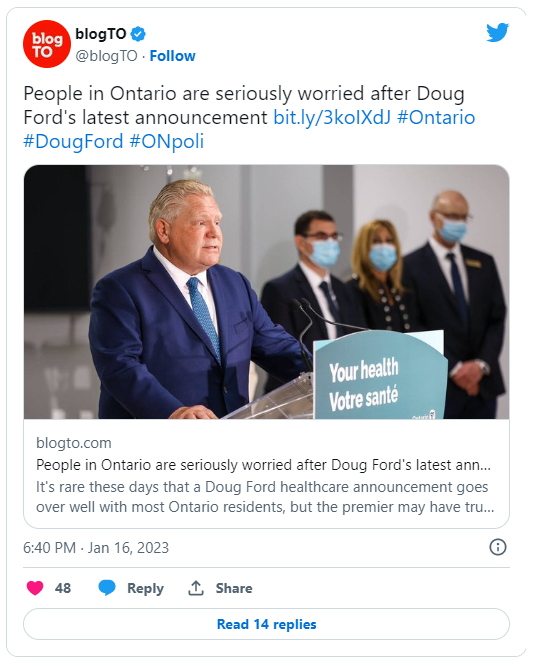Follow the blogTO account

173,56
